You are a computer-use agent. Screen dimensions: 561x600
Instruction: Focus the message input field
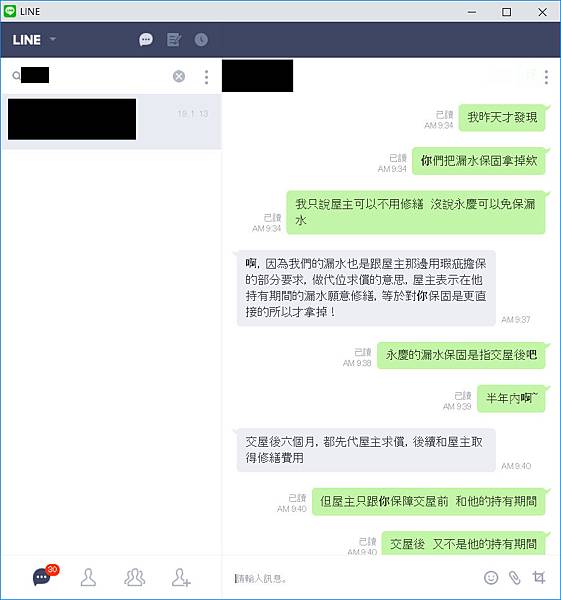(352, 578)
